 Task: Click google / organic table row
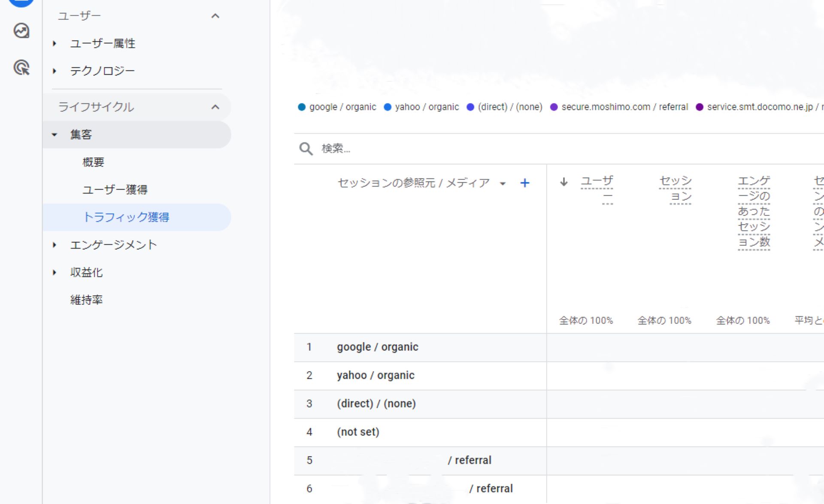[x=559, y=347]
